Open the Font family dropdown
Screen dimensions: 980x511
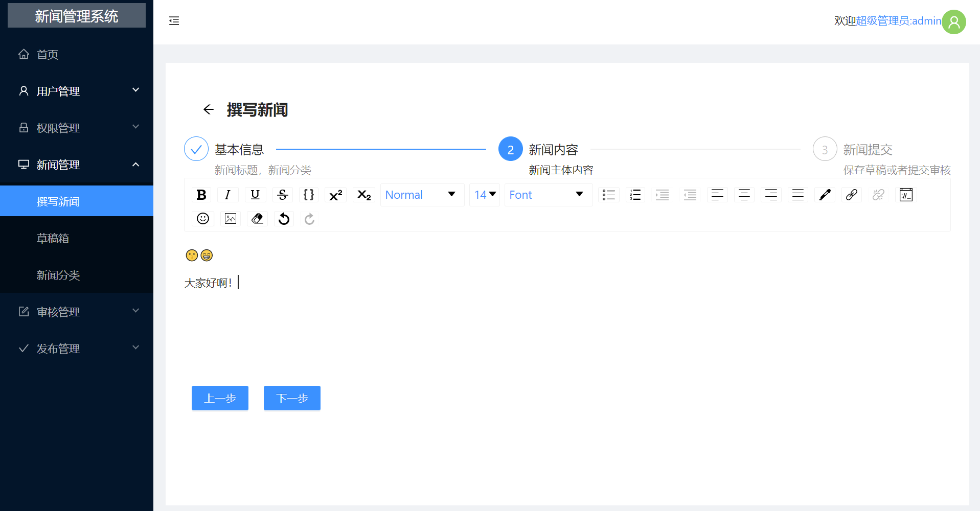tap(548, 195)
